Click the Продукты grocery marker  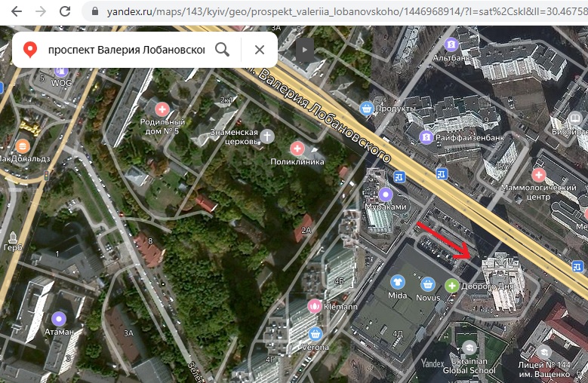point(367,109)
